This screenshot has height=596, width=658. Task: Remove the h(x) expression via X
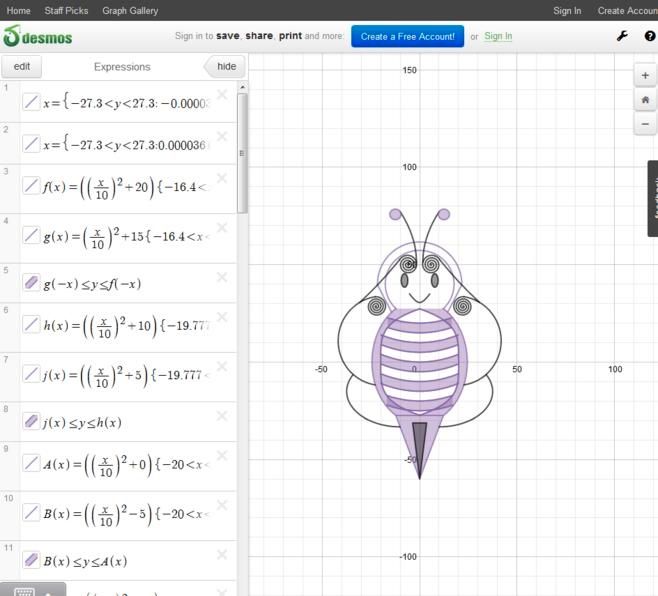(222, 317)
